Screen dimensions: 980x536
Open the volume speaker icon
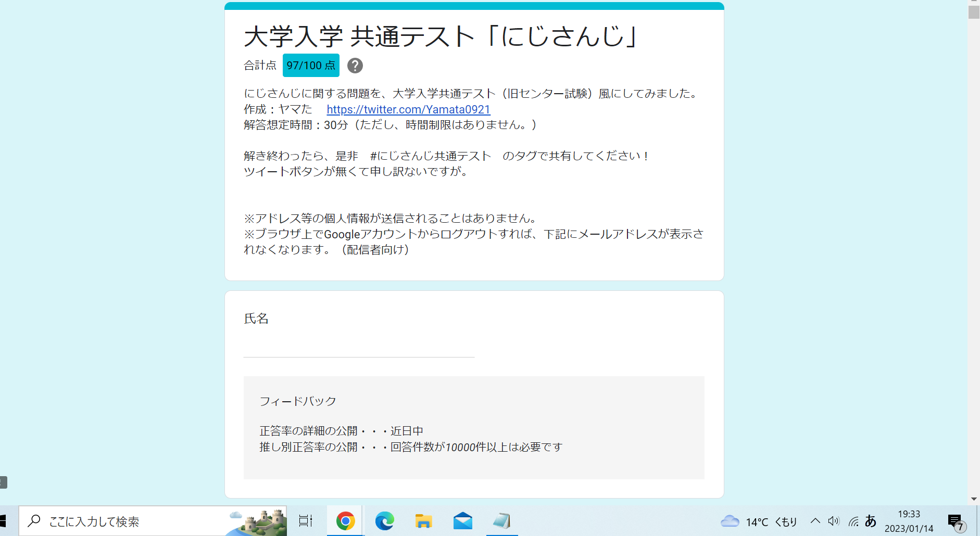tap(834, 521)
